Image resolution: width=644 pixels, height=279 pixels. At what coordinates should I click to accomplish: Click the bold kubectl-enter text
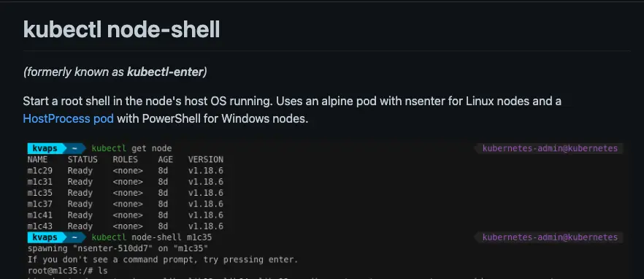pos(165,72)
